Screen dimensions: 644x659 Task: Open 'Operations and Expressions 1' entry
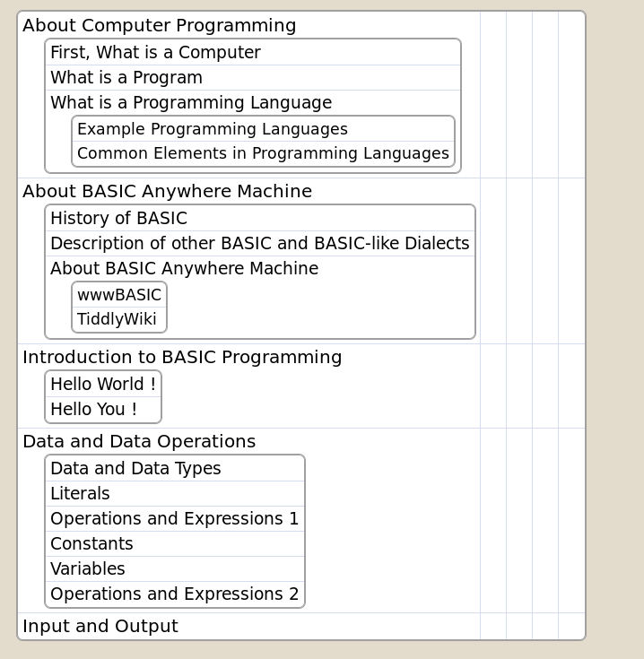(174, 519)
